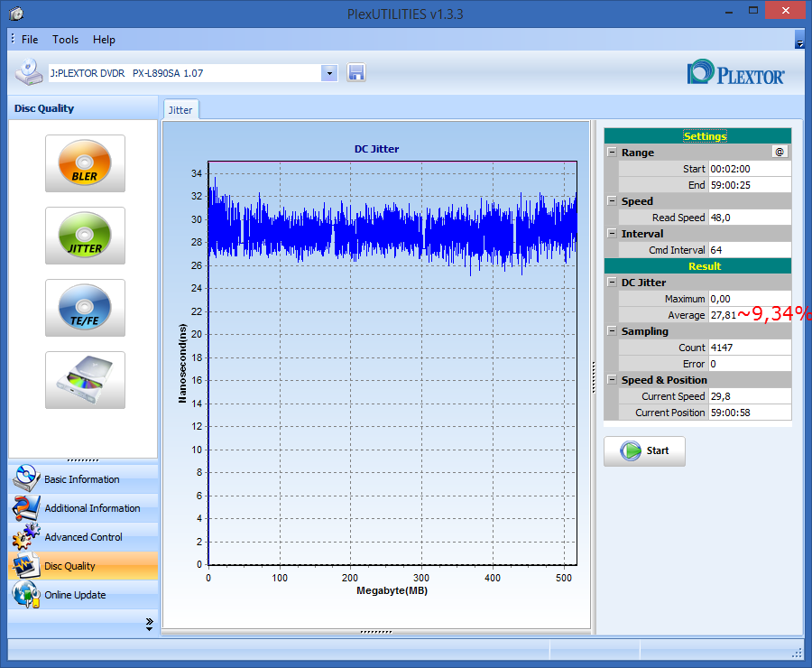Collapse the DC Jitter result group
812x668 pixels.
pyautogui.click(x=612, y=282)
